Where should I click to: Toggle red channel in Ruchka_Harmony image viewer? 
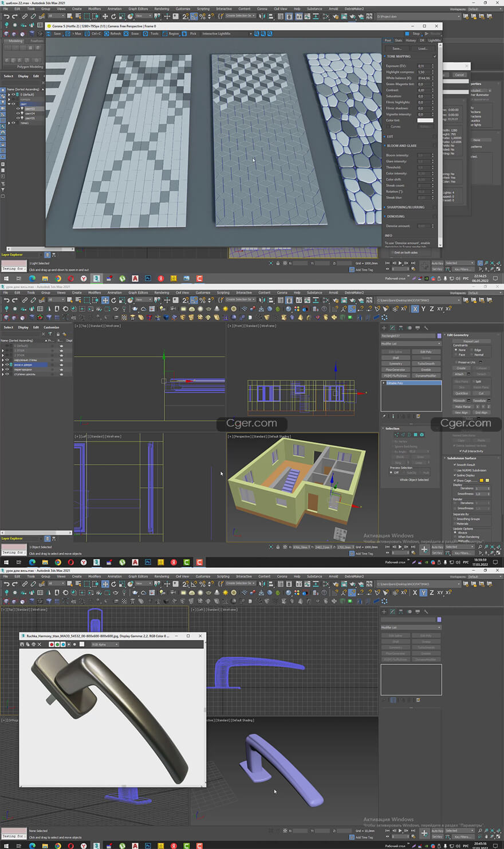[x=52, y=644]
